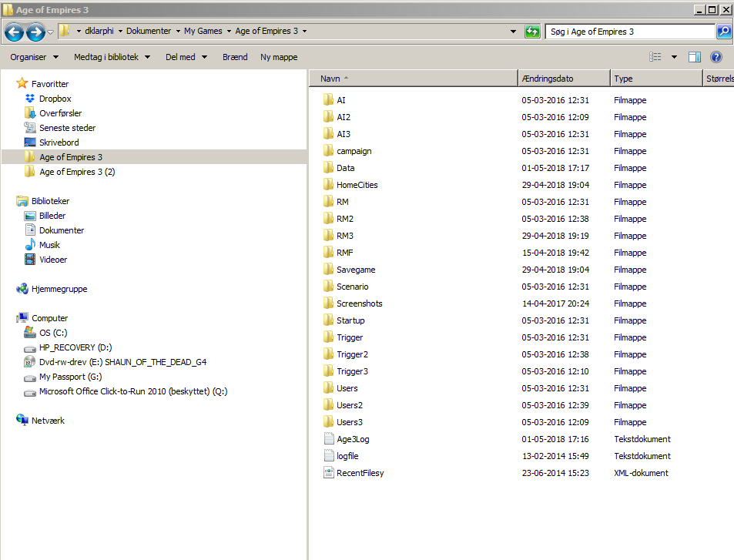Open Help via the blue question mark
This screenshot has width=734, height=560.
716,57
